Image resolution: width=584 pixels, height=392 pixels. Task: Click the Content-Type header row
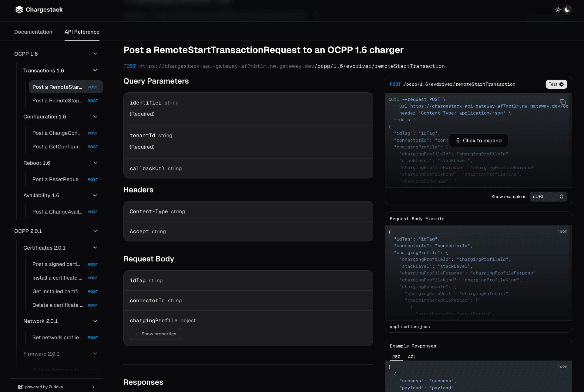[248, 211]
